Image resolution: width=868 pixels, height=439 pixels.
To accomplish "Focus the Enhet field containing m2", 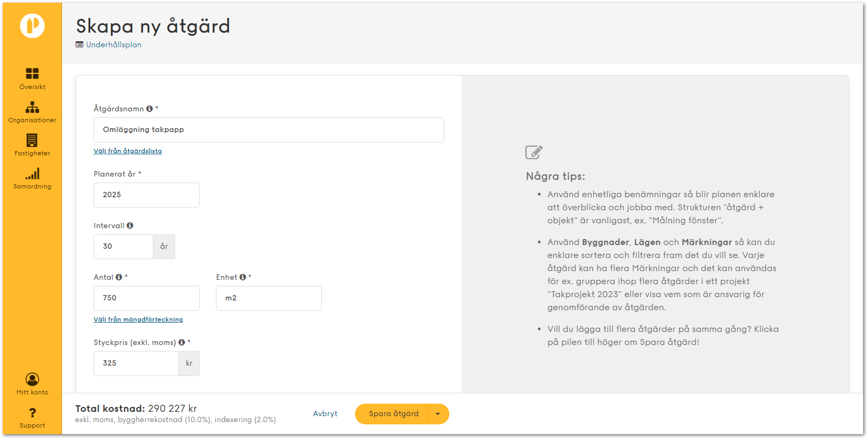I will coord(269,298).
